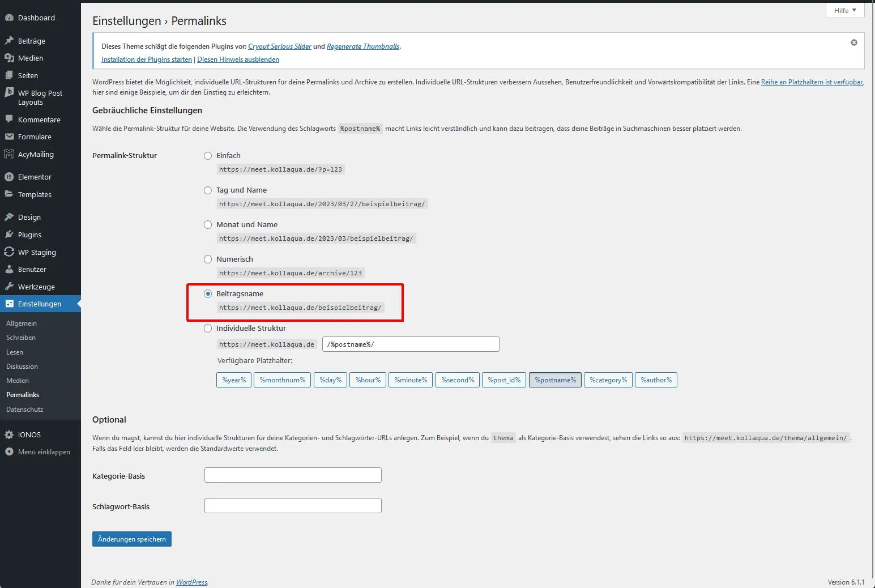Open the Dashboard gauge icon

9,18
